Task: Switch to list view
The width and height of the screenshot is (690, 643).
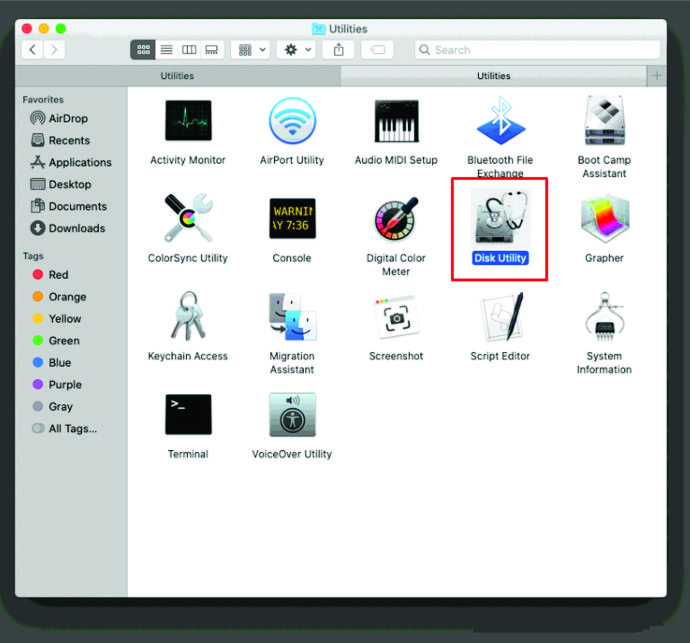Action: click(166, 50)
